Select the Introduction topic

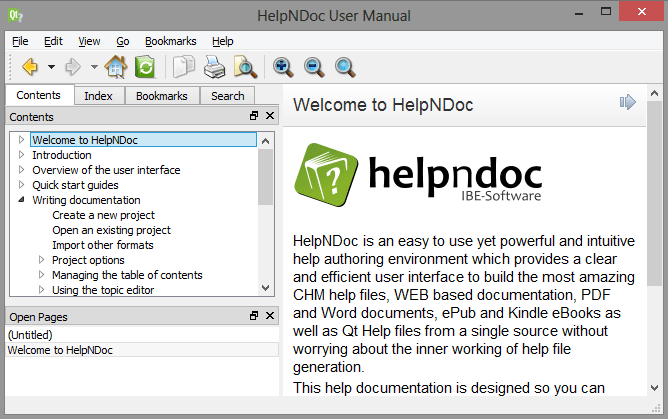pos(62,155)
